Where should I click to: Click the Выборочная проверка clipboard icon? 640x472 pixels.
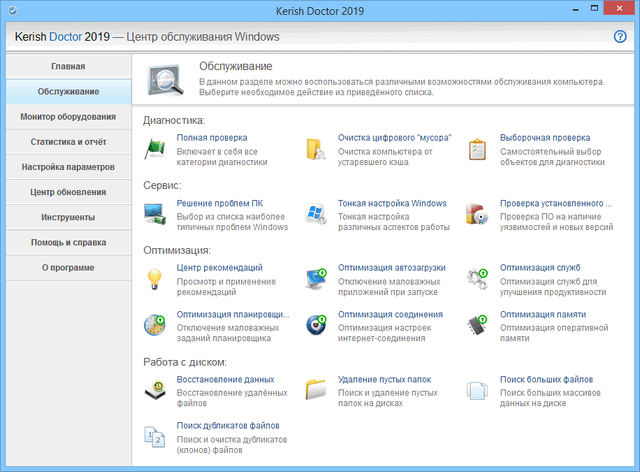click(478, 148)
